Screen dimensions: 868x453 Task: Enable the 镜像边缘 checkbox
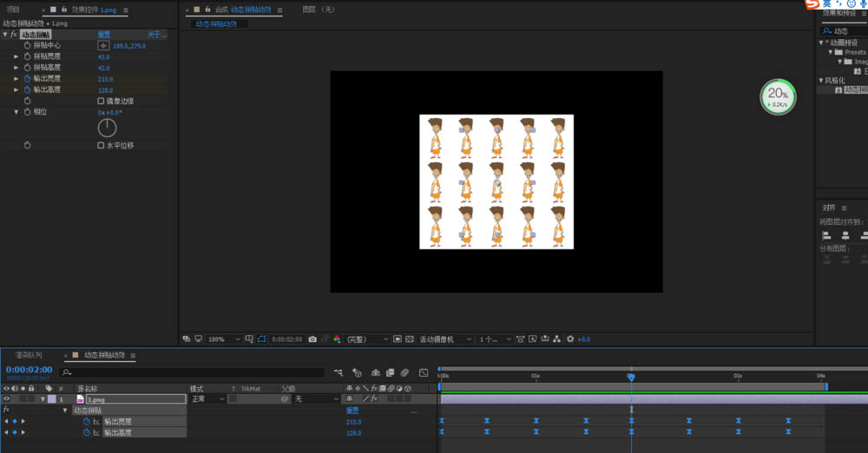tap(101, 101)
